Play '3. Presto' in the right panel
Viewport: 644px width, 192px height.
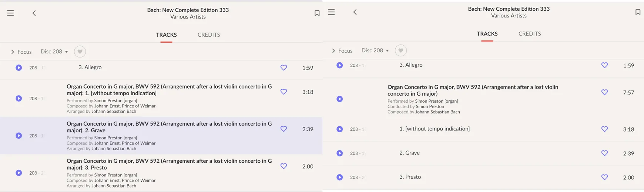(339, 177)
